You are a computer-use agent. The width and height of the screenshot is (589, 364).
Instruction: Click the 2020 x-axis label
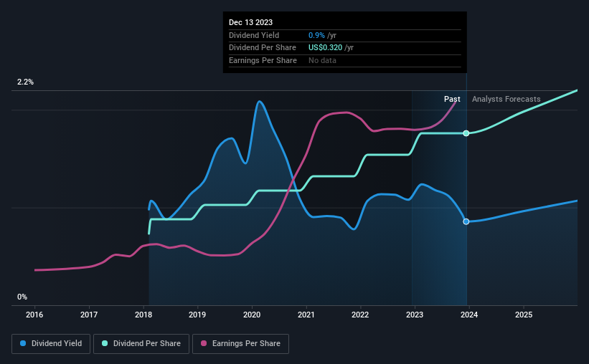click(252, 315)
